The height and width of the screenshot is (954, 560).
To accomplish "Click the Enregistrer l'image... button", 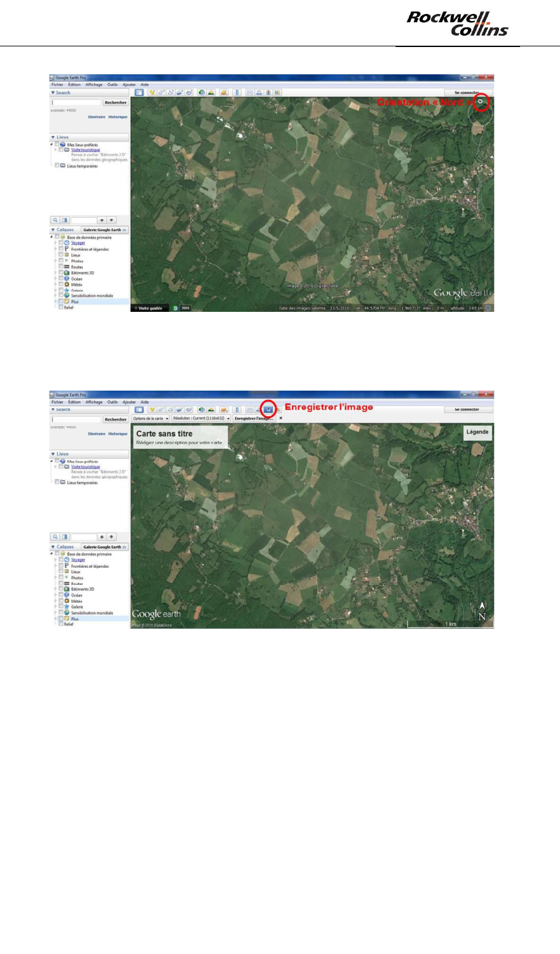I will (x=253, y=419).
